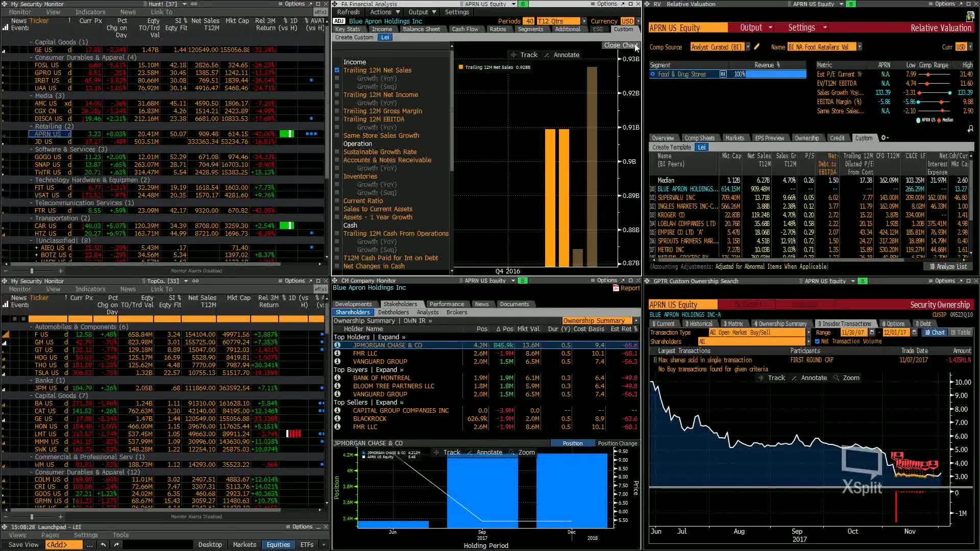This screenshot has width=980, height=551.
Task: Open the Launchpad ellipsis button
Action: click(90, 544)
